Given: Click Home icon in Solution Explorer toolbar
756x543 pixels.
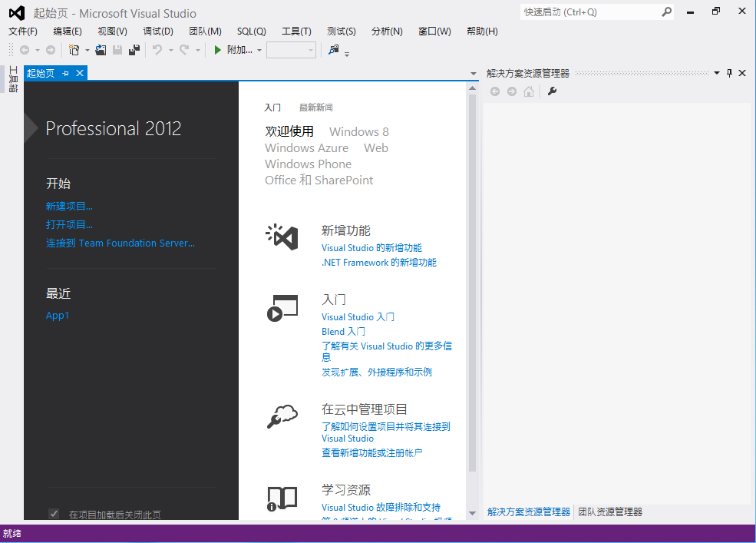Looking at the screenshot, I should [529, 91].
